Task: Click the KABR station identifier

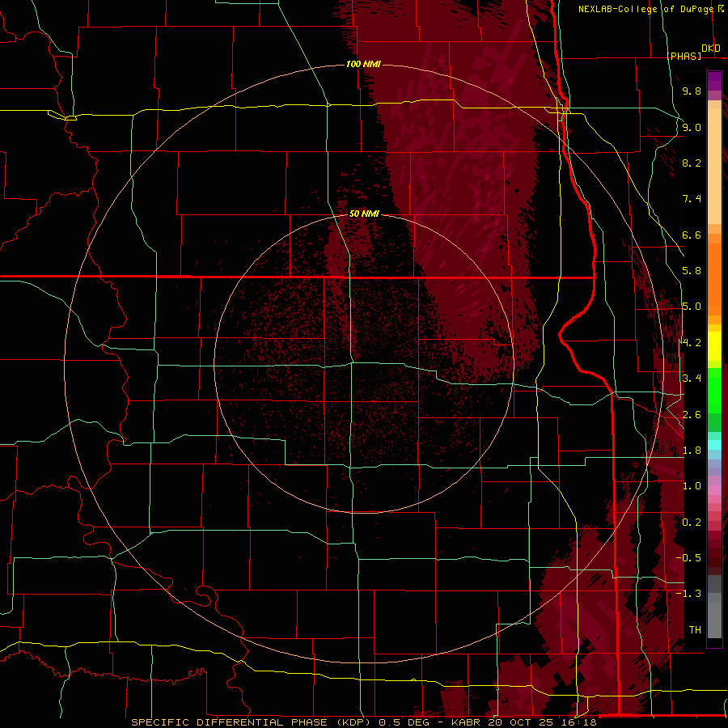Action: tap(466, 722)
